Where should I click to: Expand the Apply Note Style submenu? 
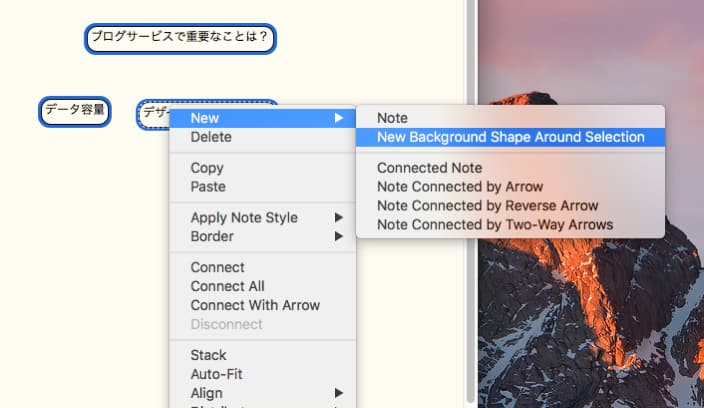pos(262,218)
